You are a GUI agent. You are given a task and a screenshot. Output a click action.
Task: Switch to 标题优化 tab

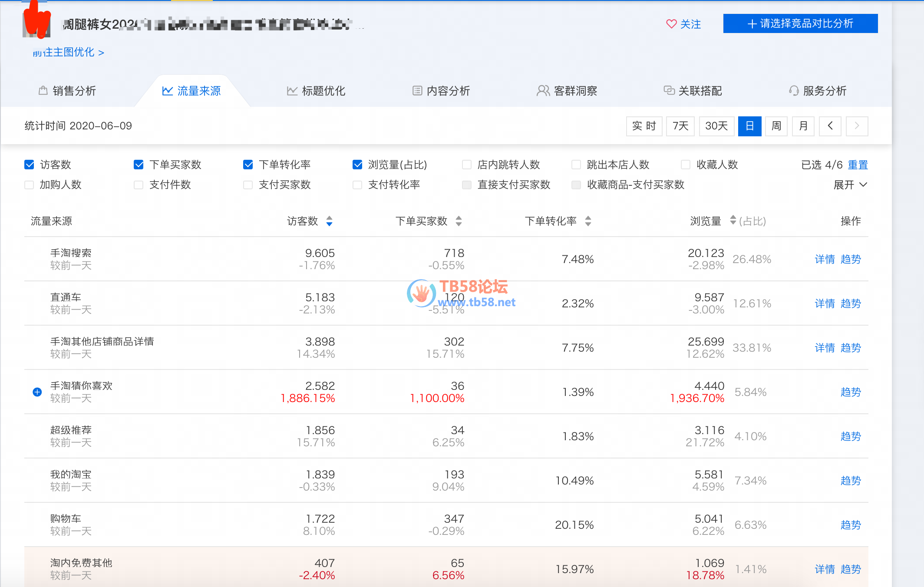click(316, 91)
